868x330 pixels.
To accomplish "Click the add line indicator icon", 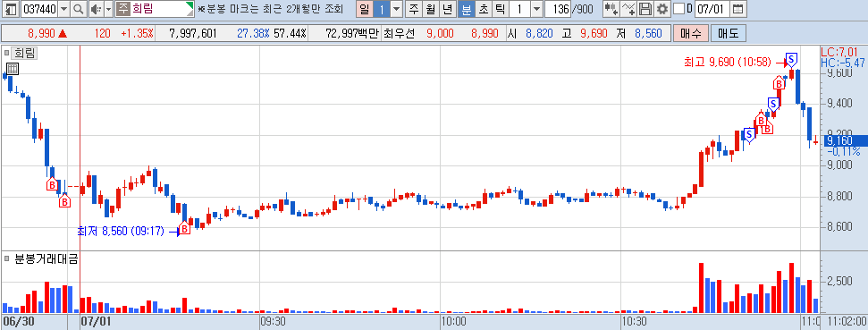I will tap(628, 9).
